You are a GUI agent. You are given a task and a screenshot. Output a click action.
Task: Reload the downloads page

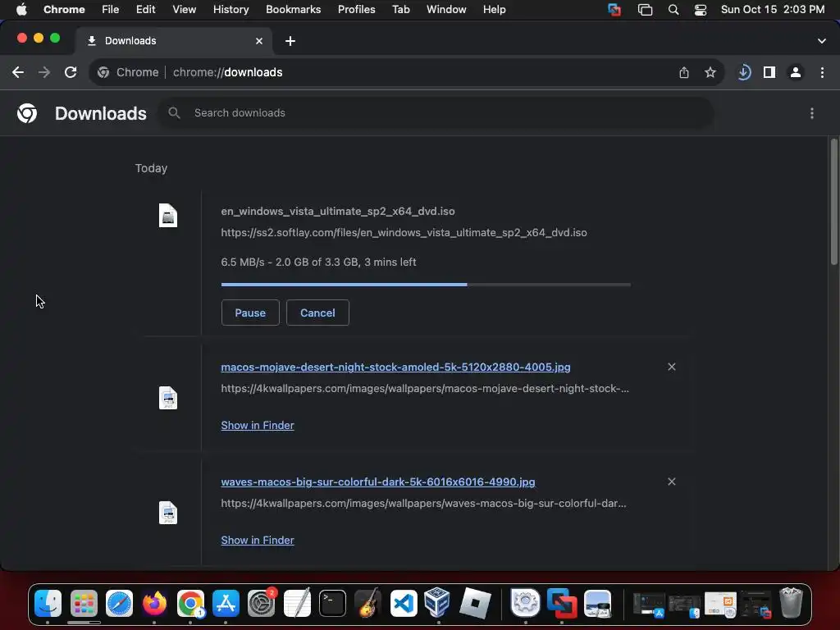[x=71, y=72]
